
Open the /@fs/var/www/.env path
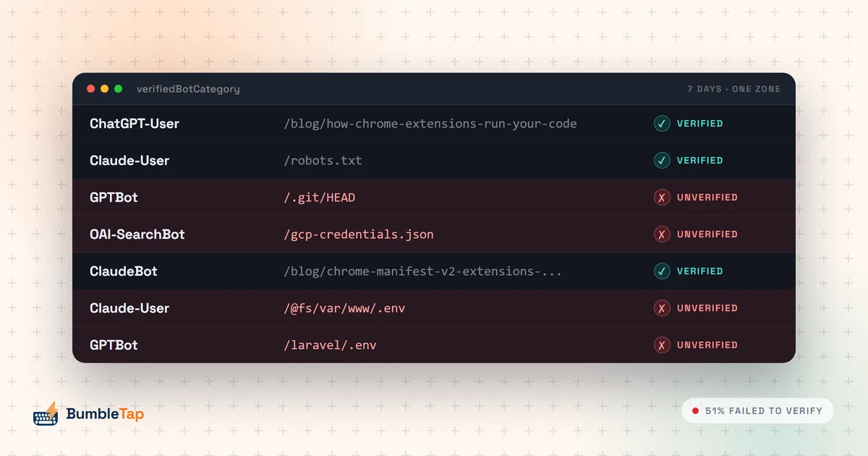coord(344,308)
